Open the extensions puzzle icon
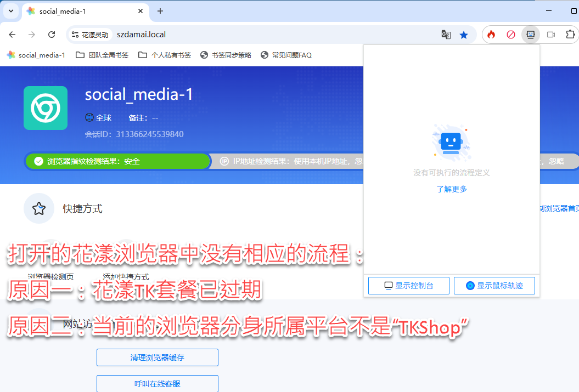 pos(570,35)
